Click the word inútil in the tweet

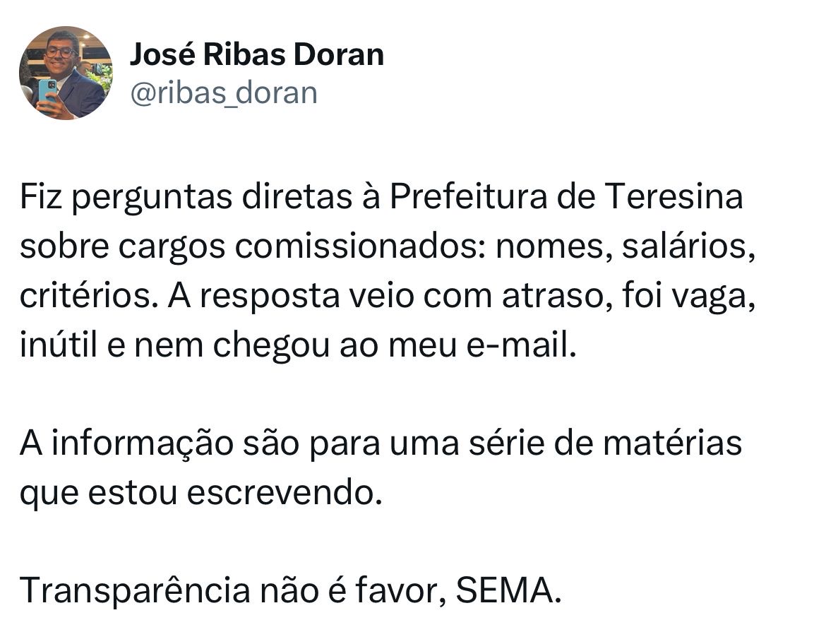[x=59, y=345]
